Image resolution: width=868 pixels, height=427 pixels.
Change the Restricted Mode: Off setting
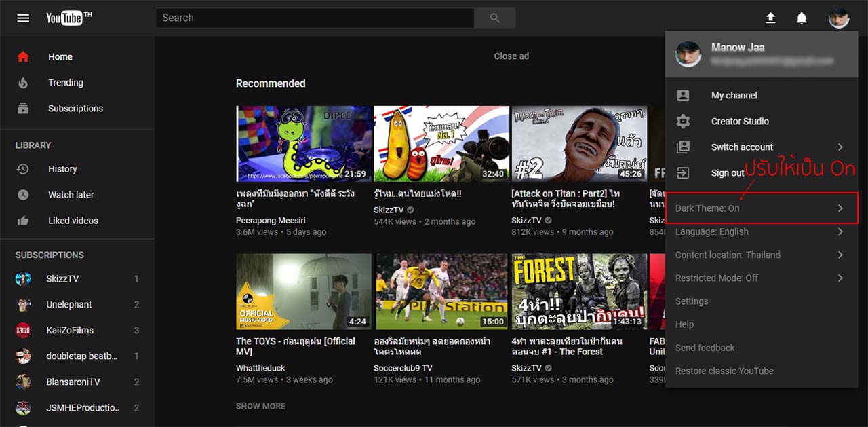pyautogui.click(x=761, y=278)
